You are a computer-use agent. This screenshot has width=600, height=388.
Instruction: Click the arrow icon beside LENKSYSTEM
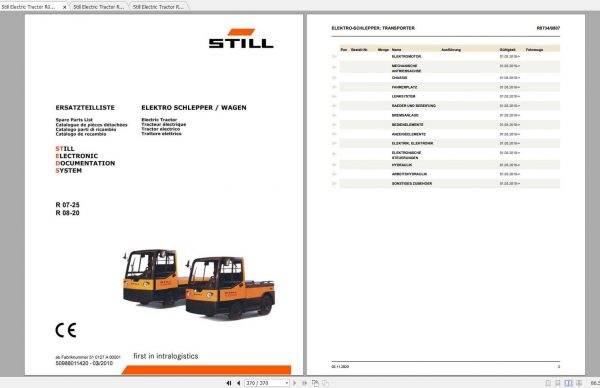(x=334, y=96)
